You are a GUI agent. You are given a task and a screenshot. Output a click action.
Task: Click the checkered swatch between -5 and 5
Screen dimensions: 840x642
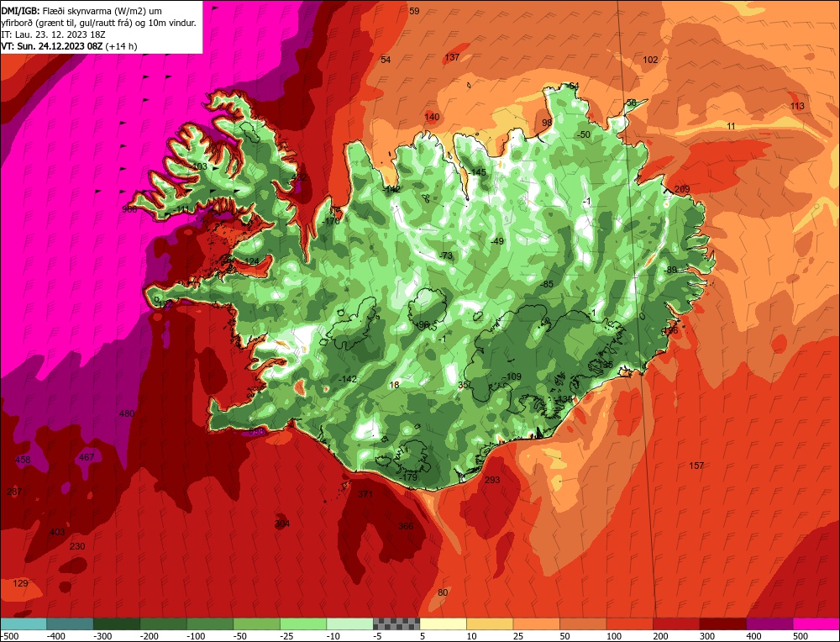(x=396, y=624)
